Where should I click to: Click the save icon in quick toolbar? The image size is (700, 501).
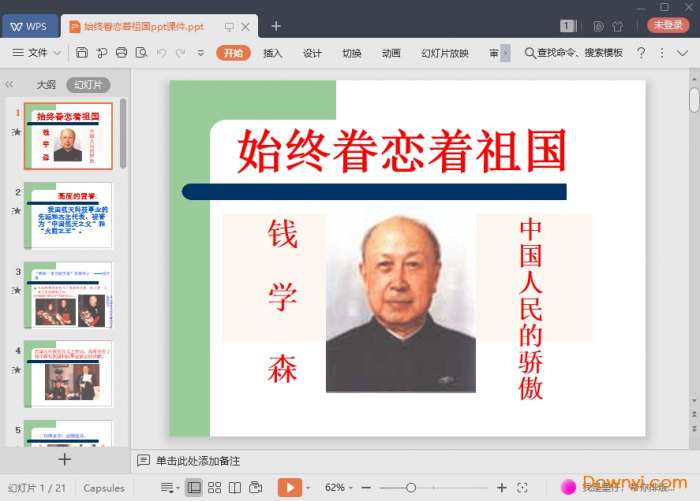pyautogui.click(x=81, y=53)
